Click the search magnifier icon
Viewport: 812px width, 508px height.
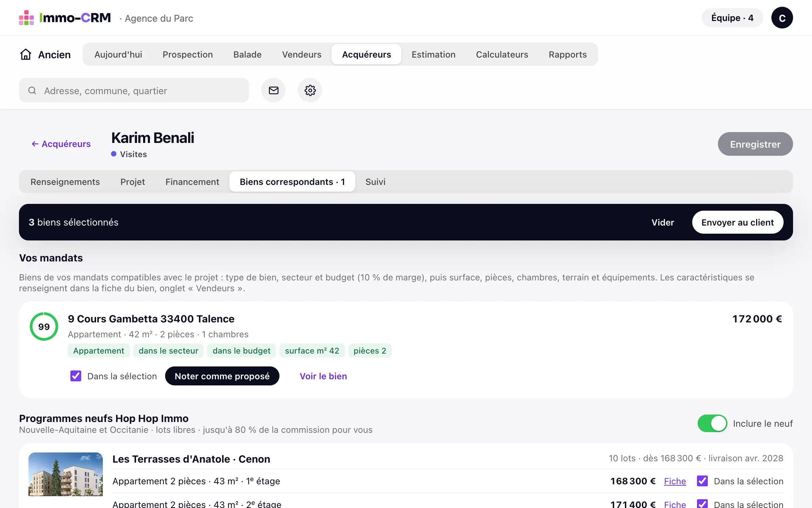32,90
